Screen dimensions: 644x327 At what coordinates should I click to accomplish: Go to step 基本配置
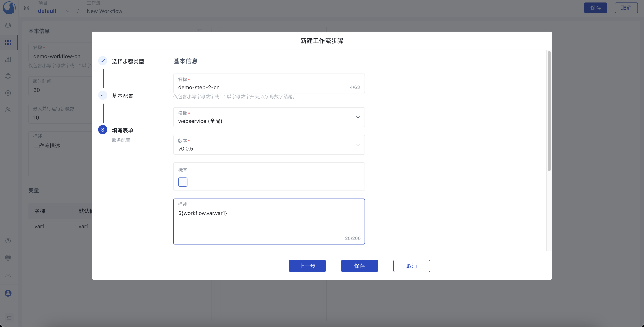point(122,96)
